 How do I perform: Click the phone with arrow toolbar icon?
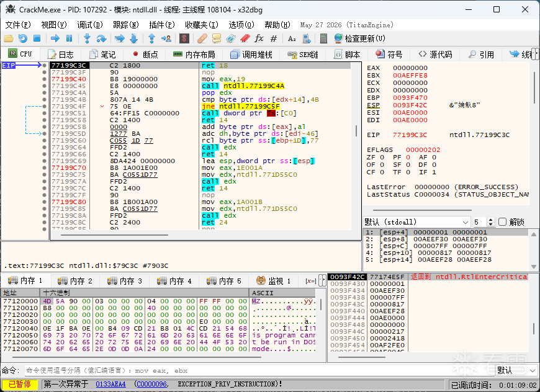tap(306, 38)
